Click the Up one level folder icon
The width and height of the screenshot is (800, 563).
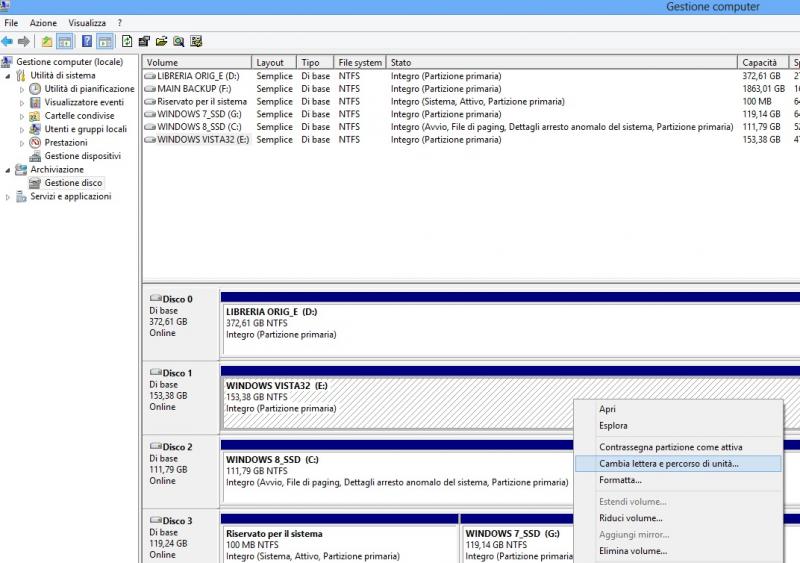click(x=47, y=41)
